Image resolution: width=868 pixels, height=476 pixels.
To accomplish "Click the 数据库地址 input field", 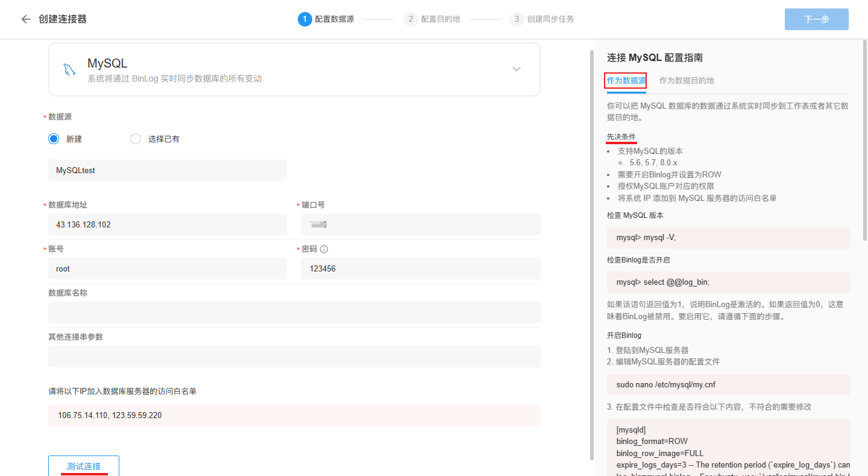I will pos(168,224).
